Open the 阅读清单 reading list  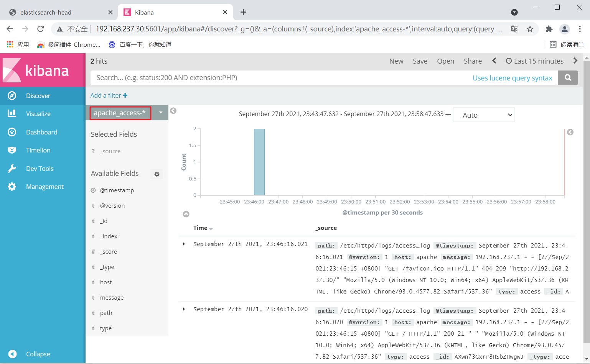point(567,44)
